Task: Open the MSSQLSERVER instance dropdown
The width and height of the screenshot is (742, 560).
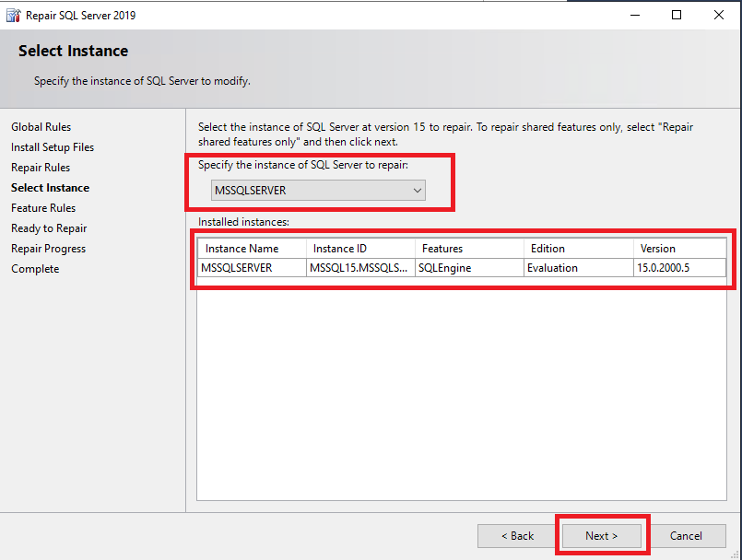Action: 318,190
